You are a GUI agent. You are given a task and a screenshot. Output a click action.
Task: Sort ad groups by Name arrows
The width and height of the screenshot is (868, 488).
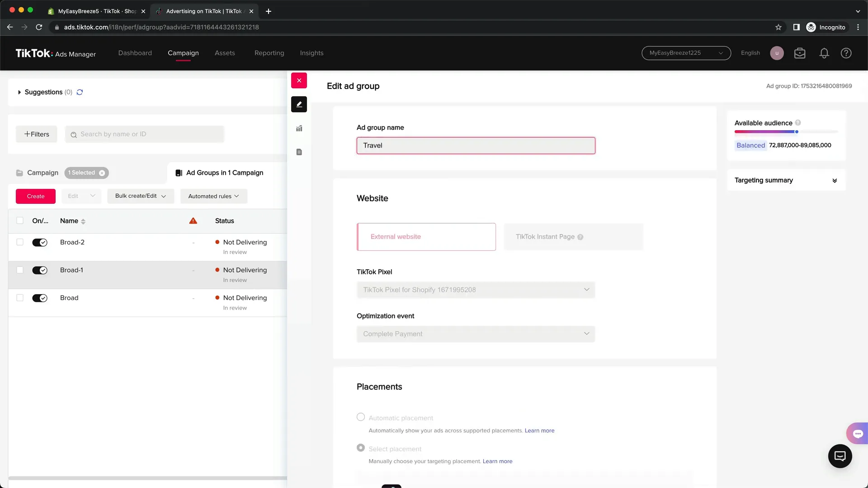click(x=83, y=221)
